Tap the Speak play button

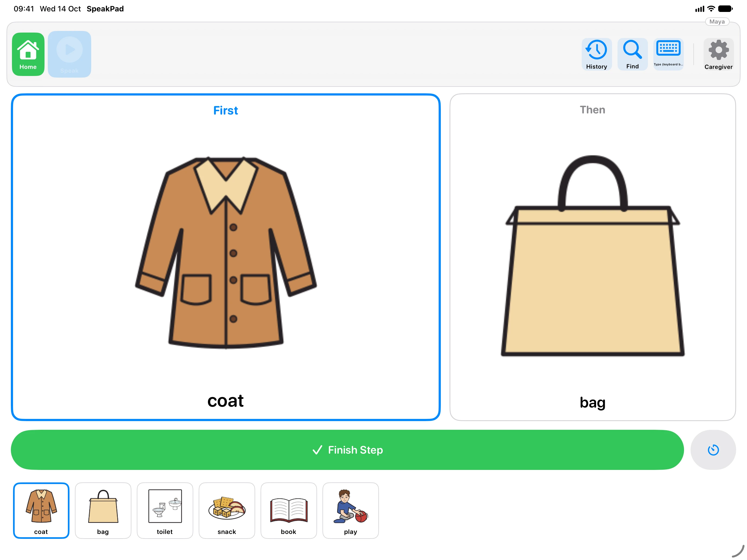pyautogui.click(x=69, y=54)
